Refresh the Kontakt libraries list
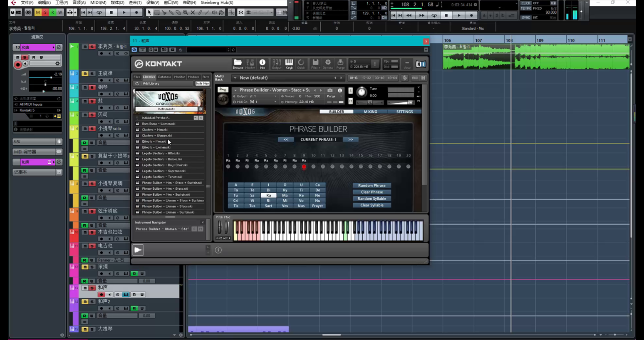644x340 pixels. 137,84
